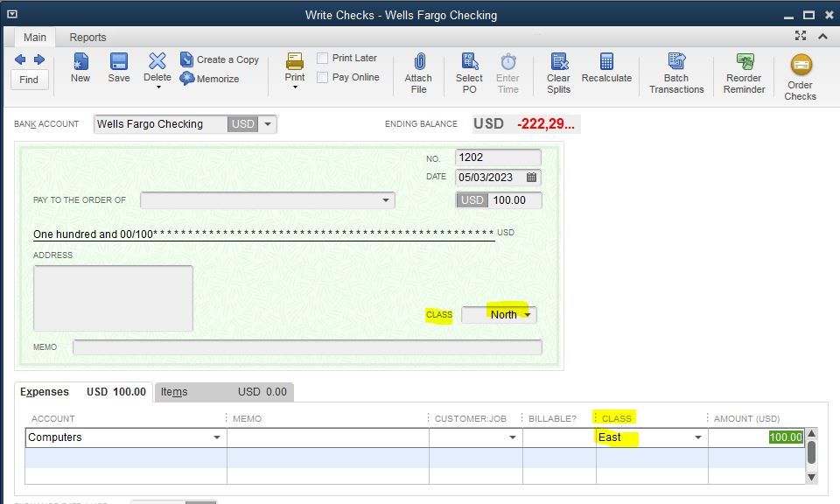
Task: Memorize this check transaction
Action: pyautogui.click(x=209, y=79)
